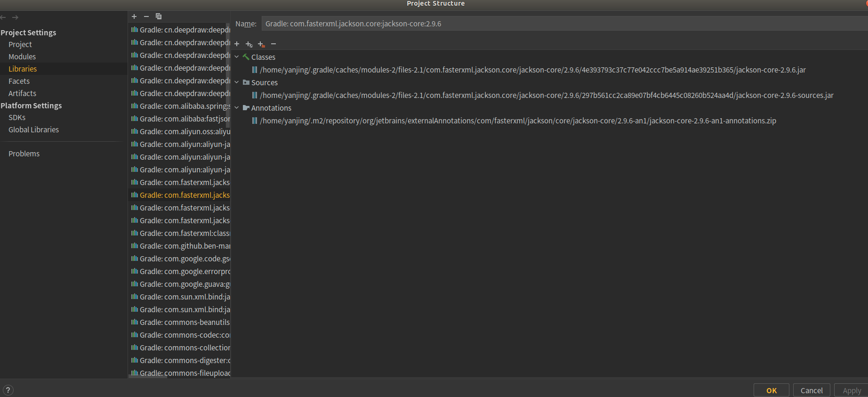Select Gradle: com.google.code.gson library
868x397 pixels.
(179, 259)
